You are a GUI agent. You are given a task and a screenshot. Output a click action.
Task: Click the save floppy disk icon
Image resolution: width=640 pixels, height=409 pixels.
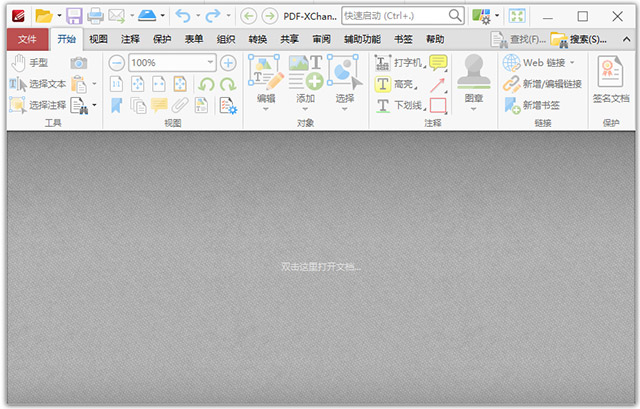pos(74,16)
